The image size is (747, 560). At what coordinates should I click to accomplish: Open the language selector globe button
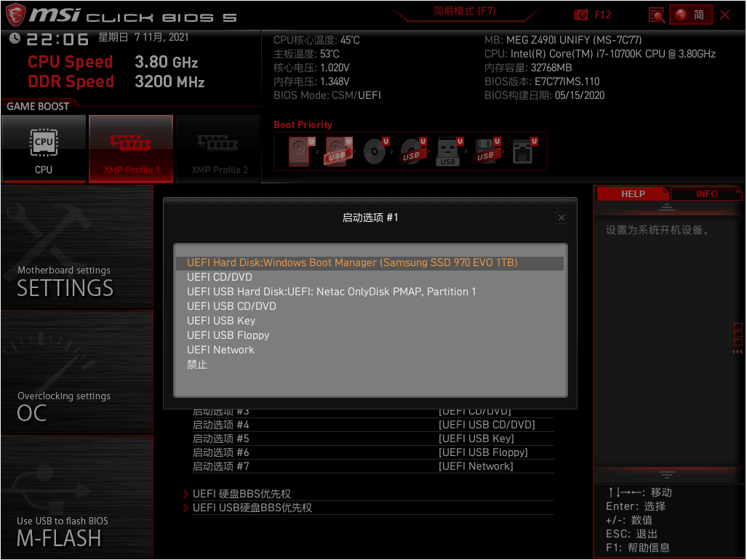691,15
